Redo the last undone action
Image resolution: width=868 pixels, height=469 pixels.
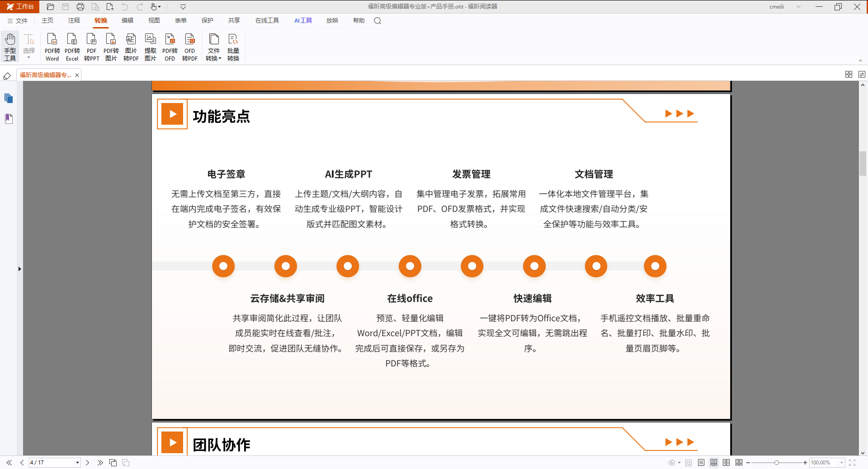(x=140, y=7)
